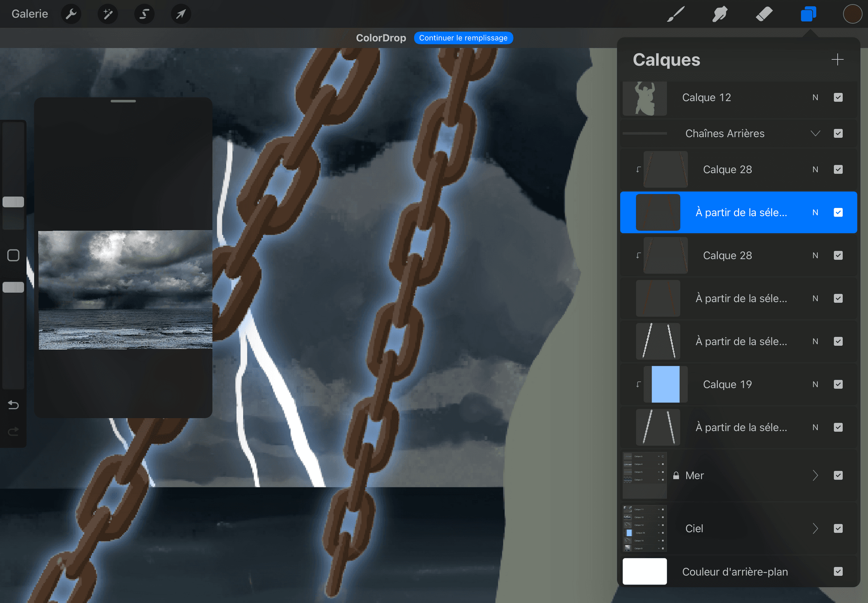Select the Mer group row
This screenshot has height=603, width=868.
click(739, 476)
